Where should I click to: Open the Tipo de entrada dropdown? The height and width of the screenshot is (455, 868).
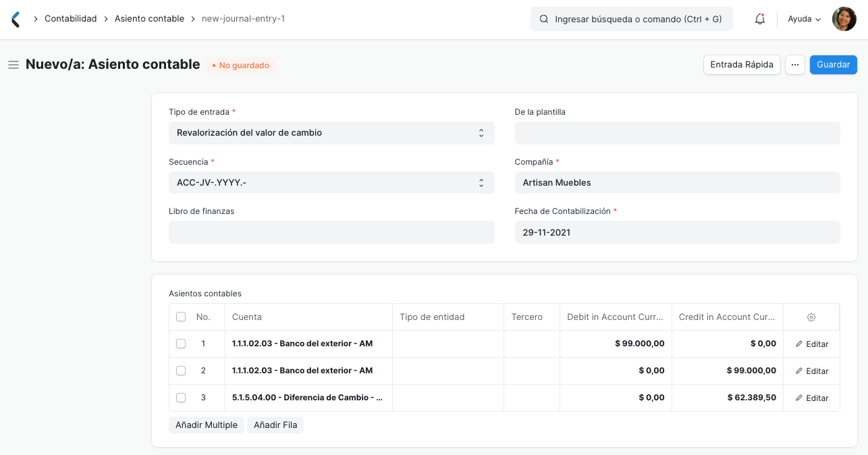pyautogui.click(x=331, y=133)
